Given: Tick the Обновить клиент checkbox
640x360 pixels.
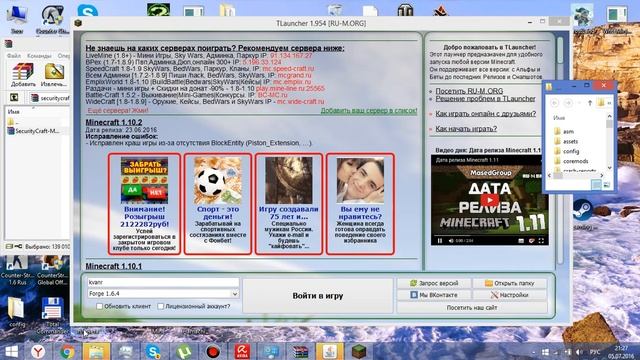Looking at the screenshot, I should pos(99,306).
